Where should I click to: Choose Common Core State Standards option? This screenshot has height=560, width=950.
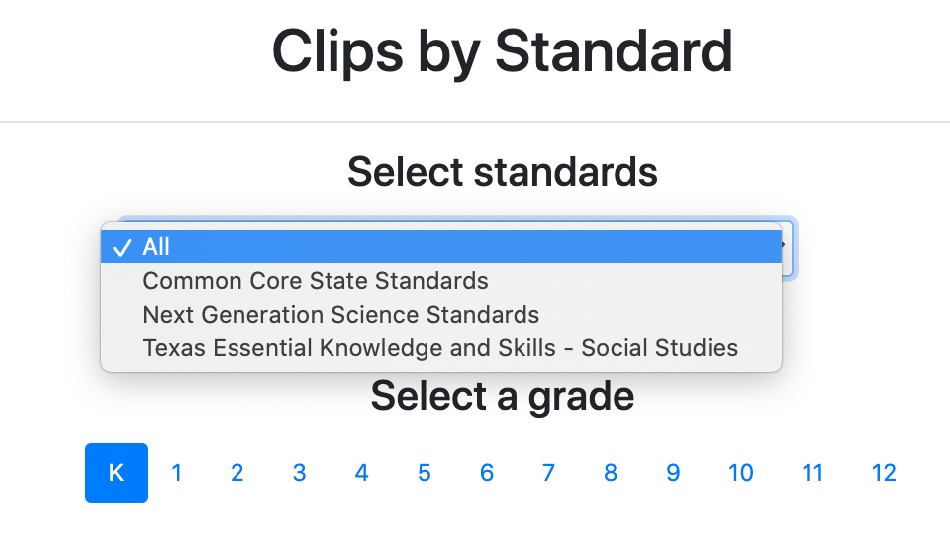point(316,281)
